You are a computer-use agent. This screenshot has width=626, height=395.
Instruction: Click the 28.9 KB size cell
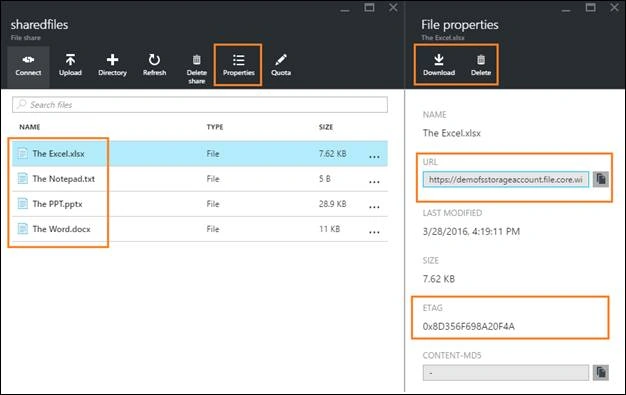pos(333,204)
